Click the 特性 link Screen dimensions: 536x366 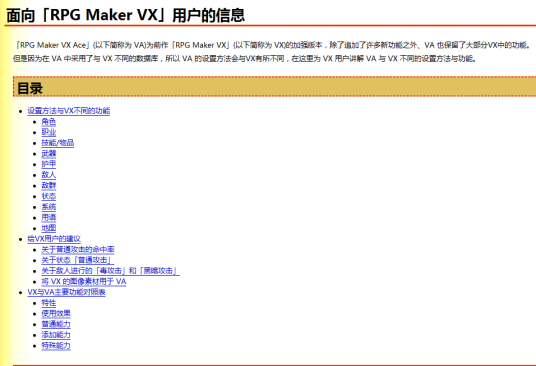49,303
